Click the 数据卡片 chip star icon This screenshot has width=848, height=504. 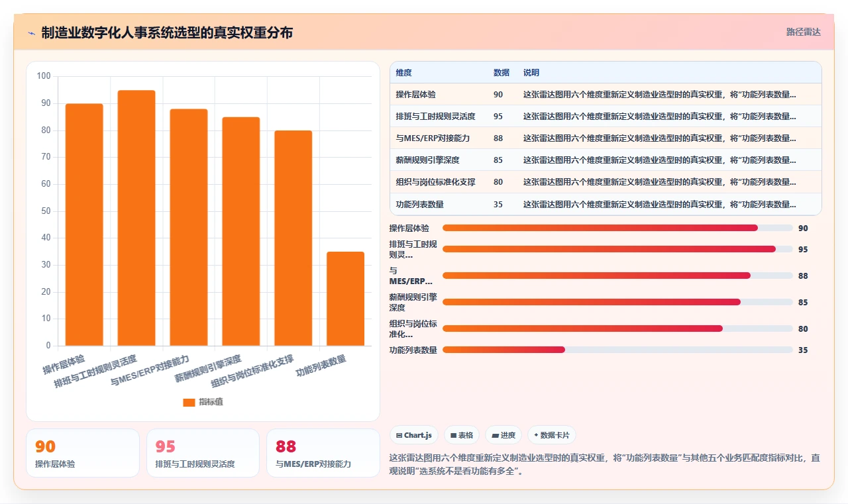point(536,435)
